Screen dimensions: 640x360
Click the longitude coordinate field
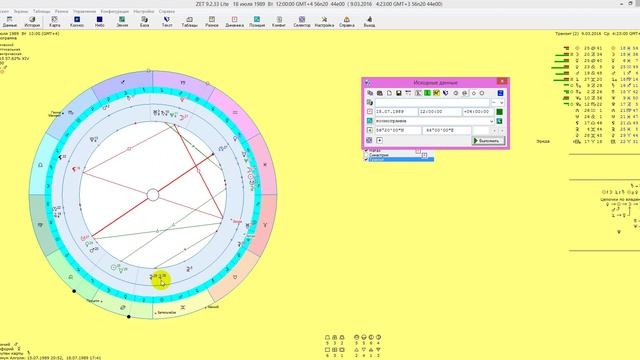(x=447, y=131)
